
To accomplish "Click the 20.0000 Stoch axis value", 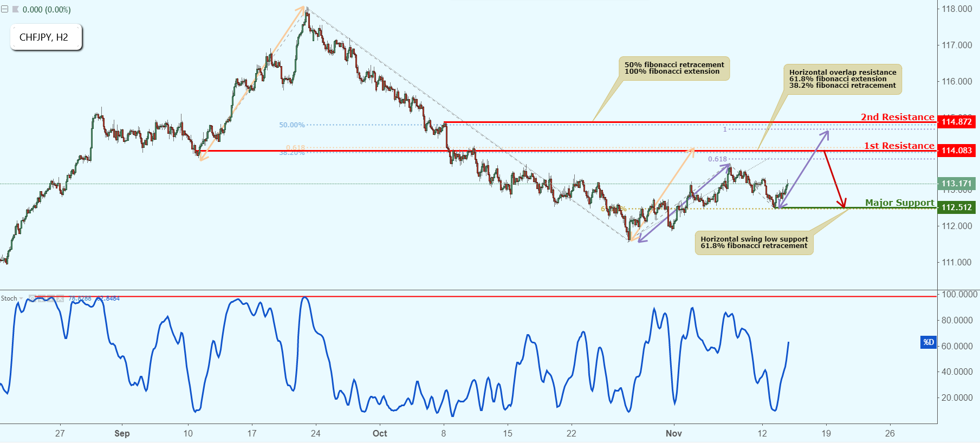I will click(957, 398).
